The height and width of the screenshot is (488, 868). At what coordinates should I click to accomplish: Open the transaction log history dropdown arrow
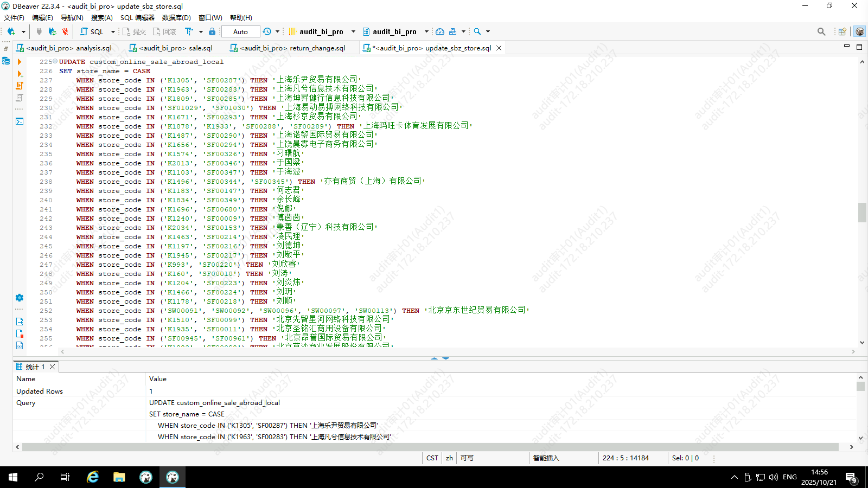click(x=277, y=31)
